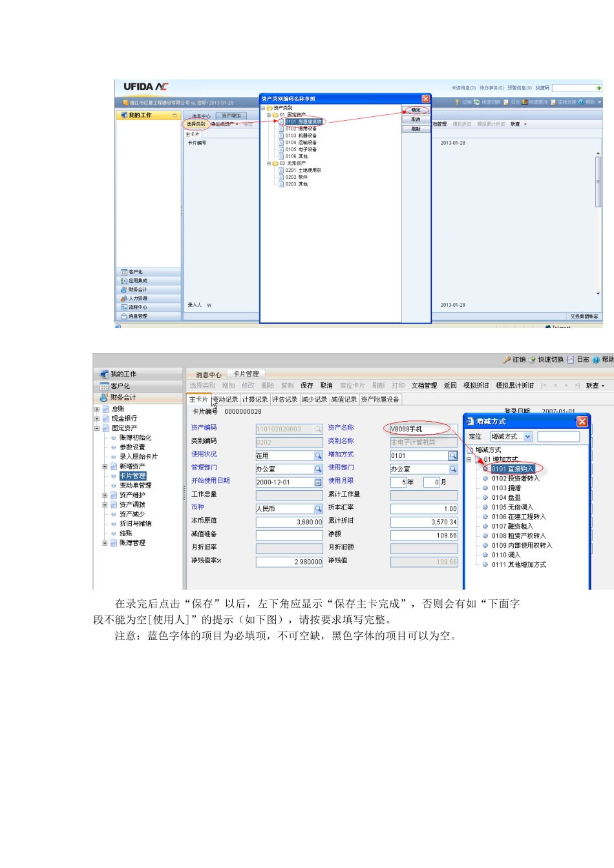Open calendar icon for 开始使用日期
The image size is (614, 868).
point(318,482)
